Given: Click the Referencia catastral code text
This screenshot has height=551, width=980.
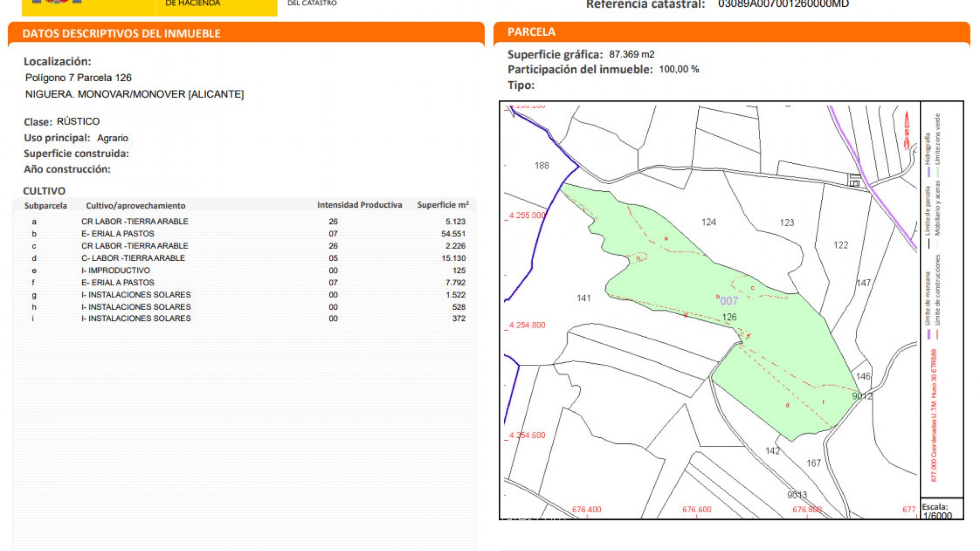Looking at the screenshot, I should pyautogui.click(x=783, y=4).
